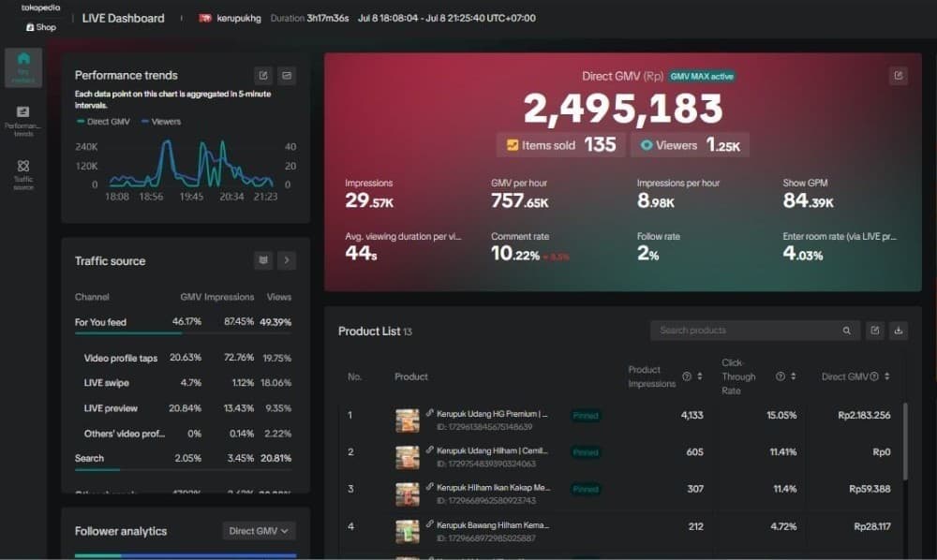Open Kerupuk Bawang Hitam product thumbnail
Image resolution: width=937 pixels, height=560 pixels.
tap(407, 531)
